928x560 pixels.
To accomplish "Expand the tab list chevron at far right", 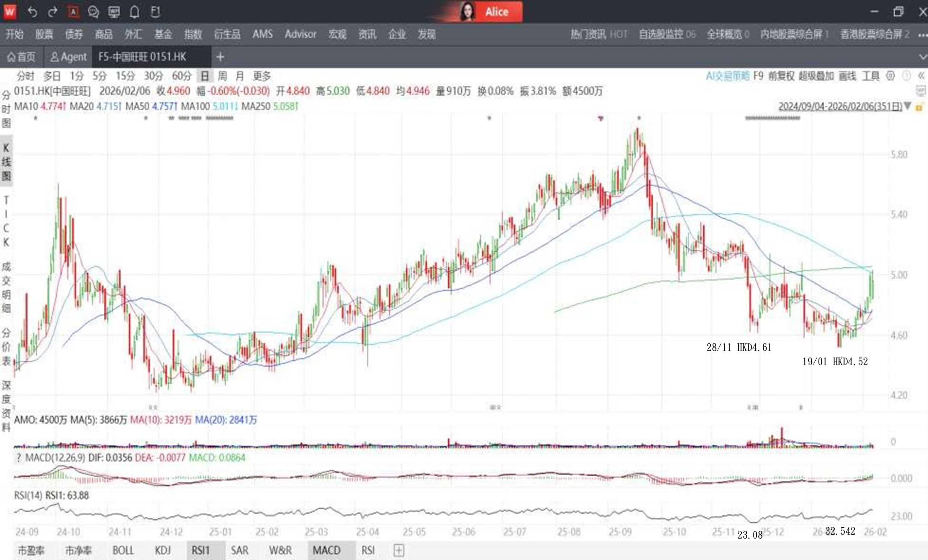I will coord(922,57).
